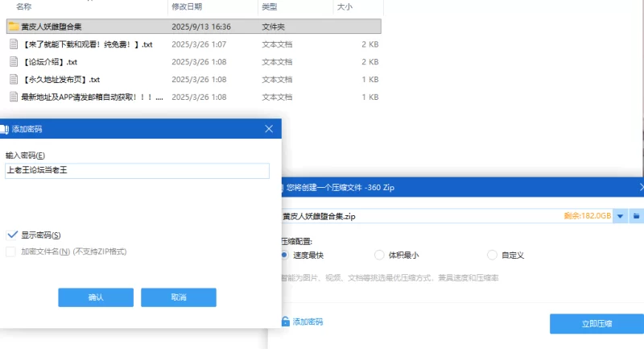The image size is (644, 349).
Task: Click into the 输入密码 text field
Action: pos(137,170)
